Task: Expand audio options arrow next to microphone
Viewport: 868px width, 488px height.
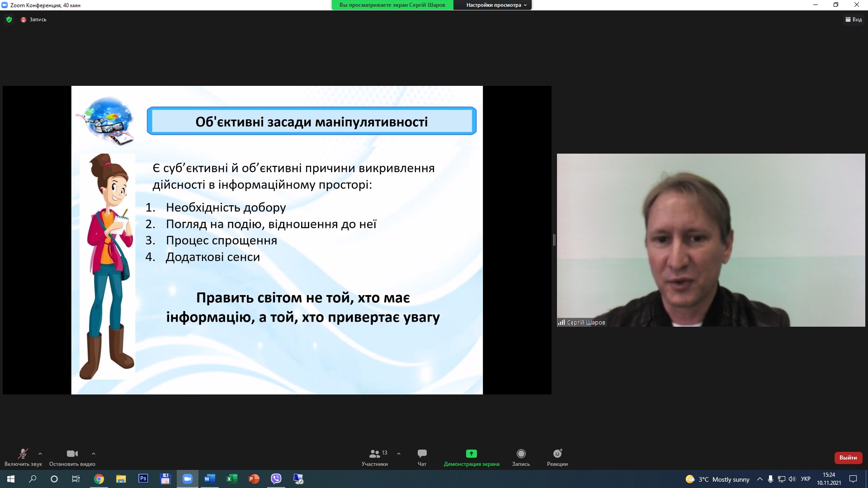Action: pyautogui.click(x=40, y=454)
